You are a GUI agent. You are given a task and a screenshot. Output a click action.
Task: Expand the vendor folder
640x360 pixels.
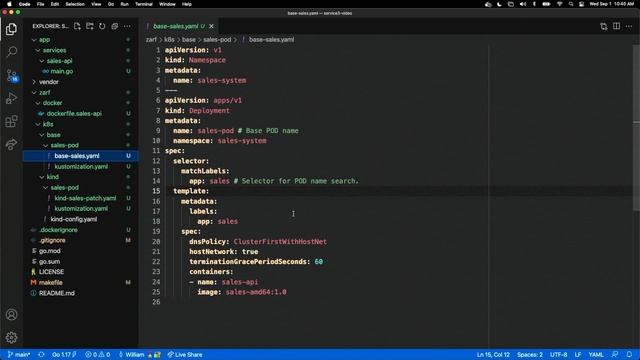49,82
